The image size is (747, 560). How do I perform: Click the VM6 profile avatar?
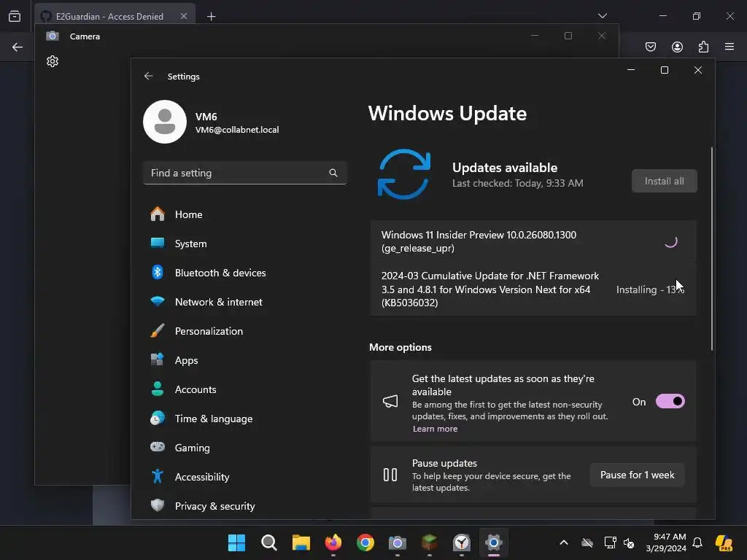[x=165, y=122]
